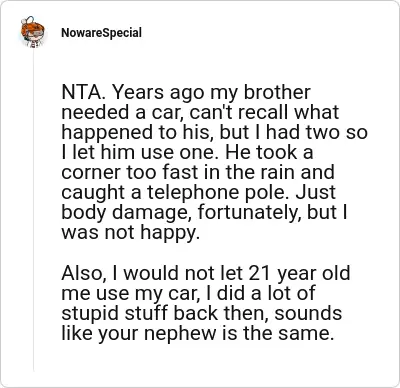Click on the first comment paragraph
The image size is (400, 388).
coord(214,162)
